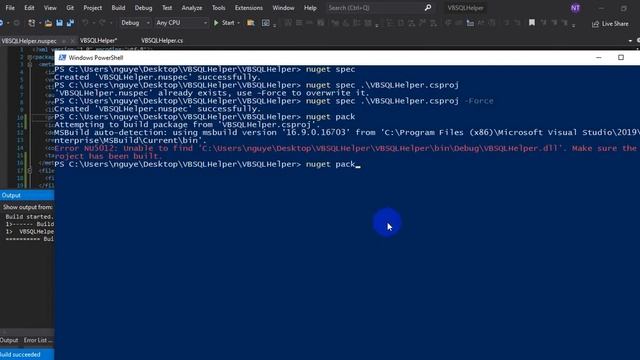Select the Error List tab

(x=38, y=340)
